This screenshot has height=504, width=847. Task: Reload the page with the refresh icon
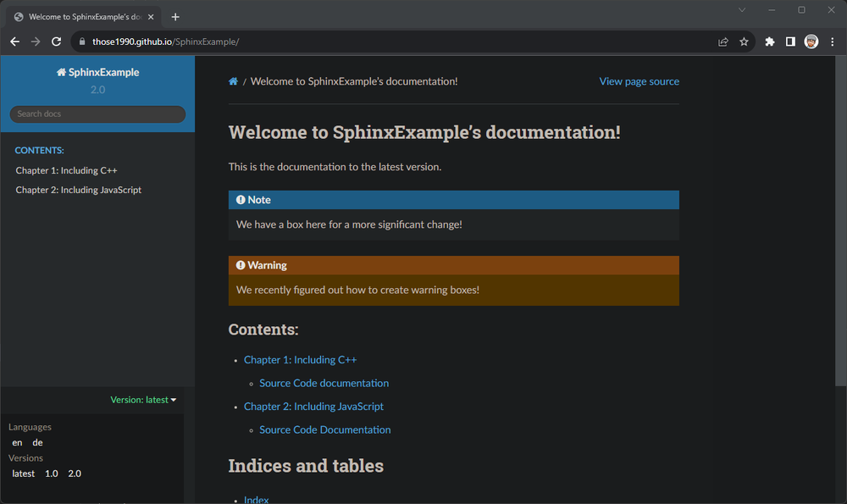pyautogui.click(x=57, y=42)
